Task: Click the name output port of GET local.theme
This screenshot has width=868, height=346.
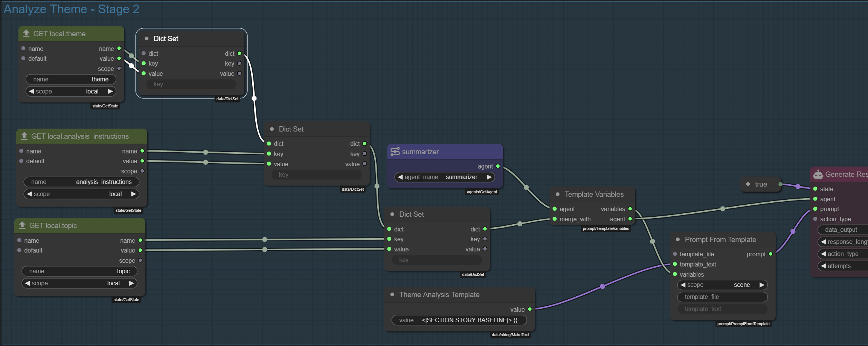Action: [119, 48]
